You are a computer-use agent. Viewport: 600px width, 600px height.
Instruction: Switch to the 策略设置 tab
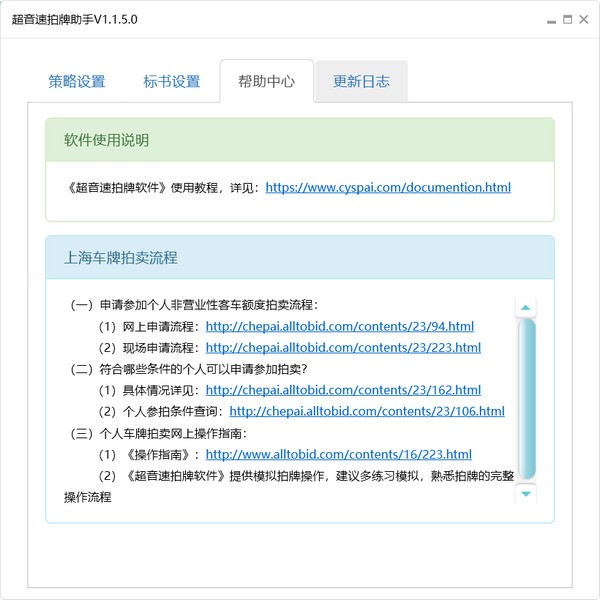click(x=77, y=82)
